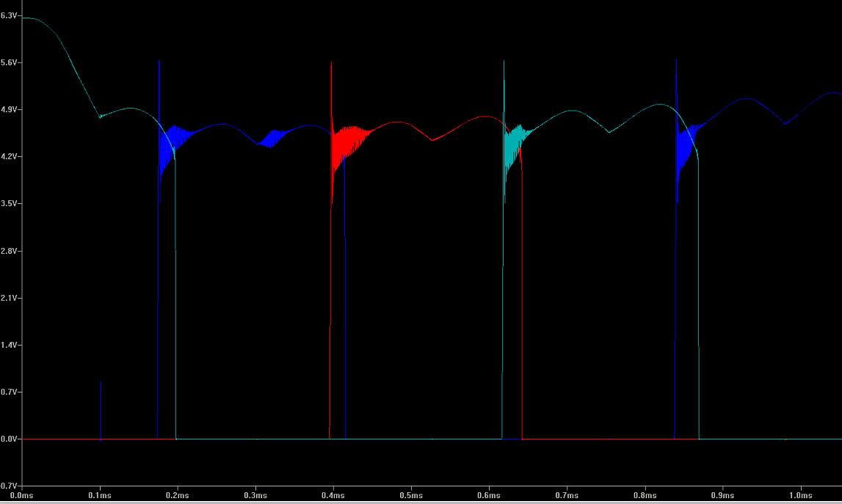842x504 pixels.
Task: Click the 2.8V voltage axis label
Action: pos(9,251)
